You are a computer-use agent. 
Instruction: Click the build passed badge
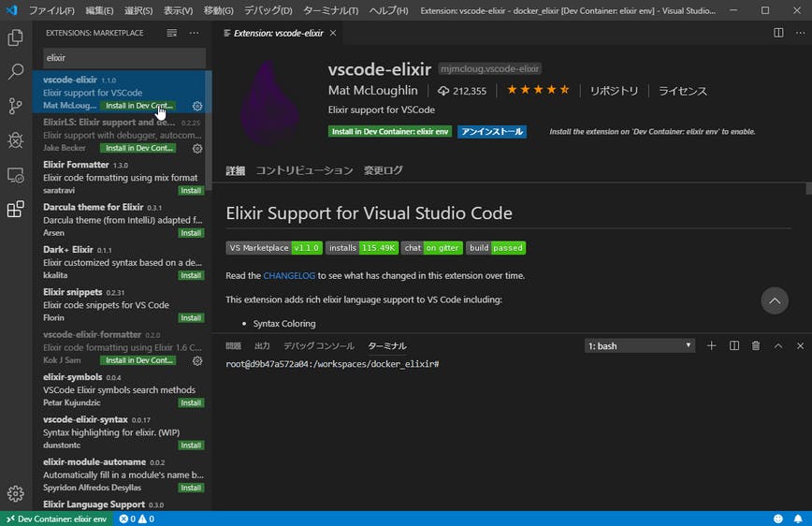click(496, 248)
